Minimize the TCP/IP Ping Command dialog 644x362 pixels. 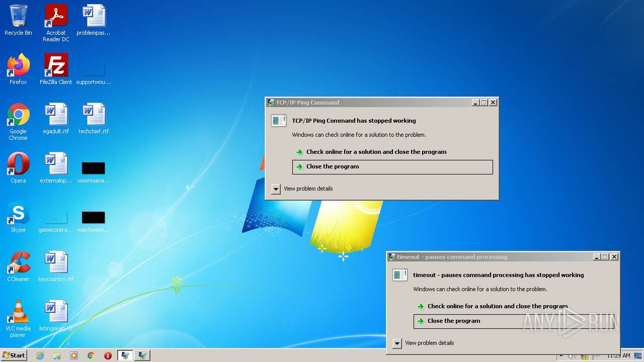(x=475, y=103)
